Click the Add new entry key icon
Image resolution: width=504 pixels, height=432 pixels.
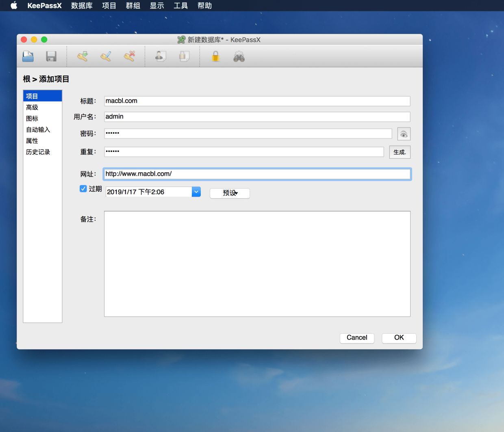[83, 56]
